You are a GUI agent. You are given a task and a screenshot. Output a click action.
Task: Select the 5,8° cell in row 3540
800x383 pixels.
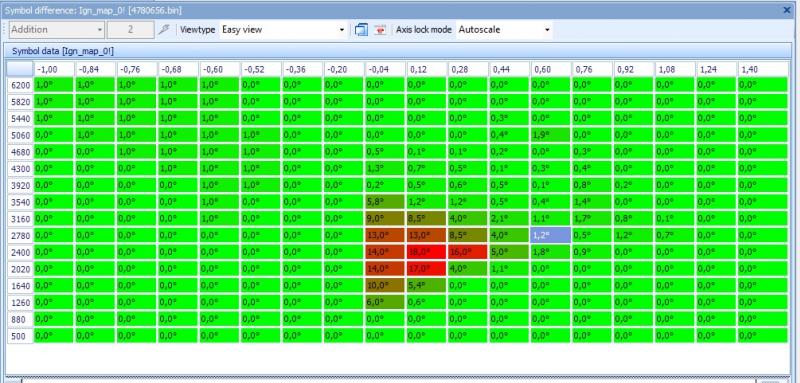coord(385,202)
